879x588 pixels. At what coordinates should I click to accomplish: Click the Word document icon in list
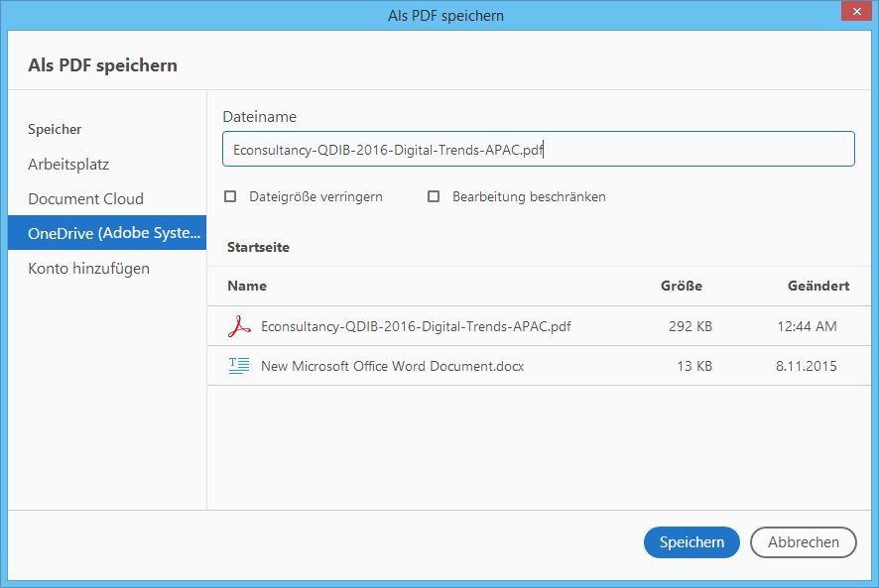(x=239, y=366)
